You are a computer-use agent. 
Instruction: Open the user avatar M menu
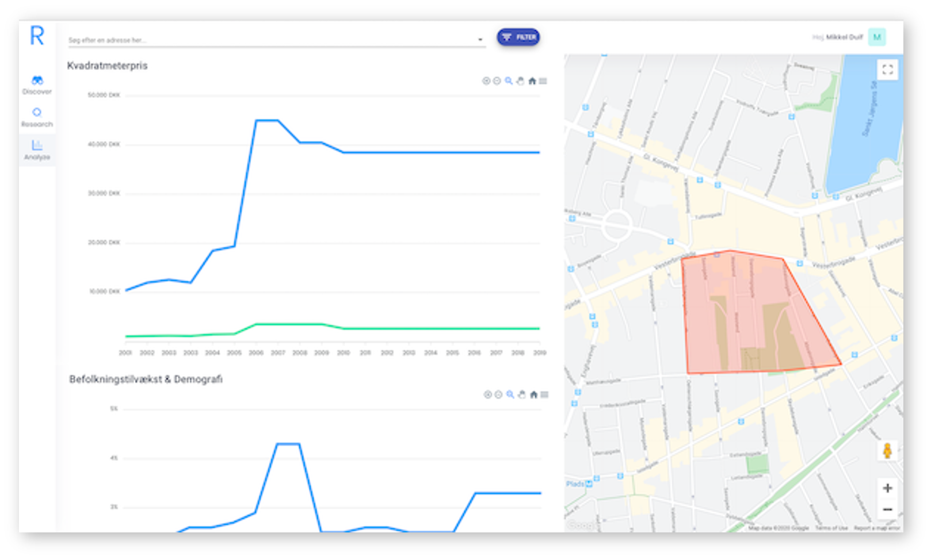click(x=877, y=37)
